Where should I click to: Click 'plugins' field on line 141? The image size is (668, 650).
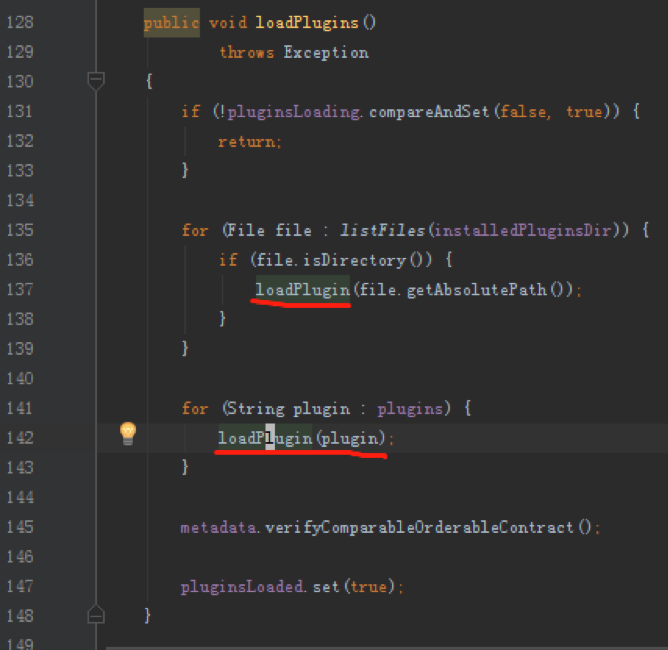(x=410, y=409)
